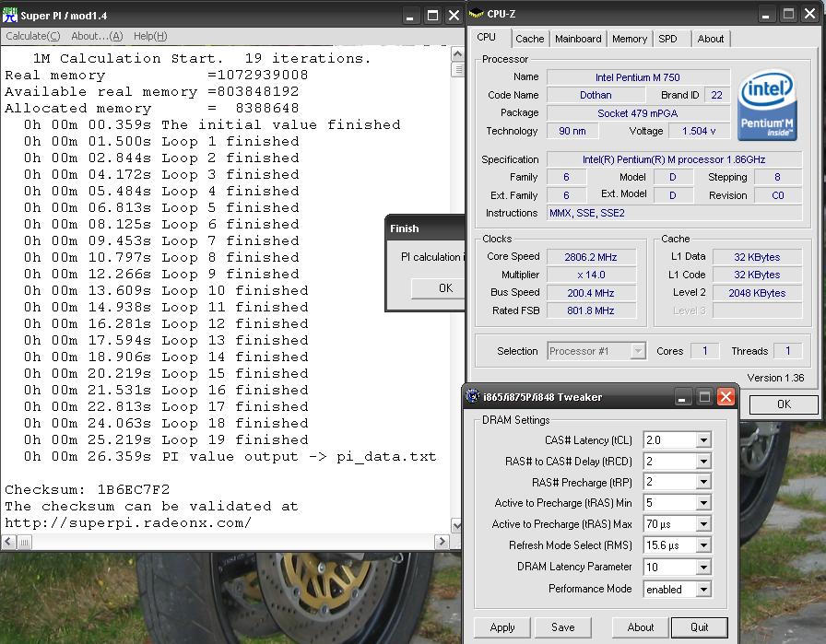Click the Intel Pentium M logo
The width and height of the screenshot is (826, 644).
point(766,106)
